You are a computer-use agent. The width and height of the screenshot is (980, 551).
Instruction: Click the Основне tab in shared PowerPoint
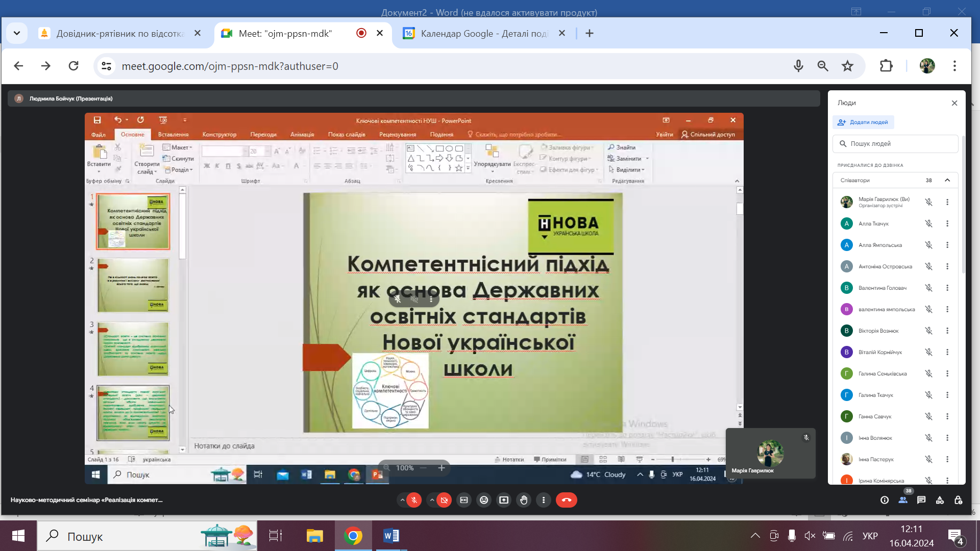(x=133, y=135)
